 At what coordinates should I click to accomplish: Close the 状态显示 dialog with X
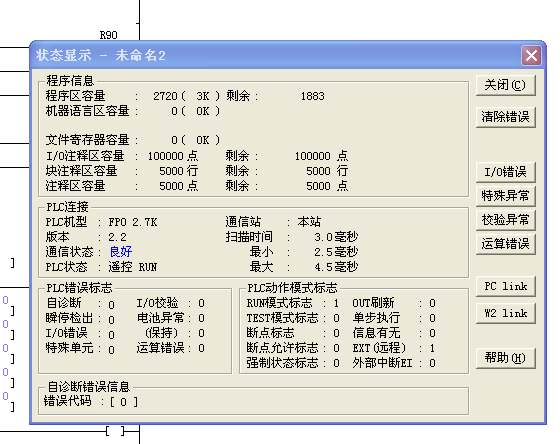click(x=531, y=56)
